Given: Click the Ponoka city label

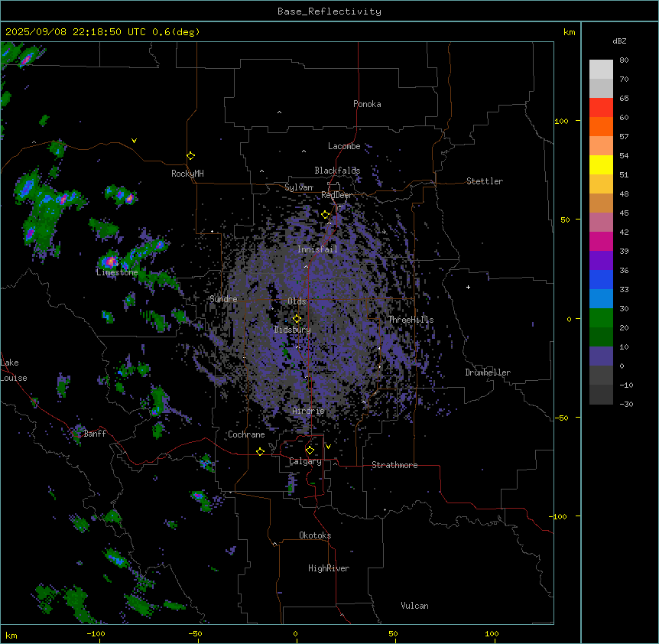Looking at the screenshot, I should coord(367,104).
